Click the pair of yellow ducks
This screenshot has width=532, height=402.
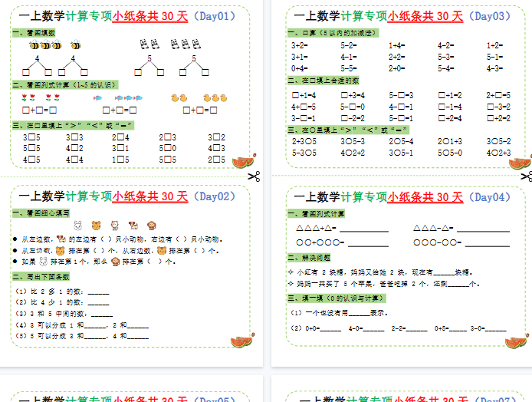[x=179, y=98]
